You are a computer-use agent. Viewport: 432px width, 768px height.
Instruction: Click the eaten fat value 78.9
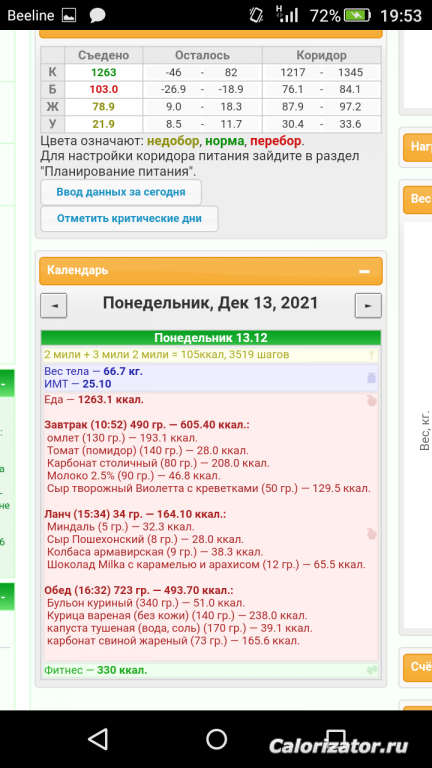click(x=103, y=107)
